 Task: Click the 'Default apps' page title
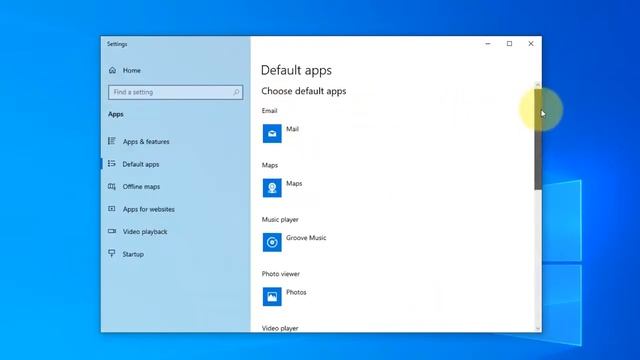(x=296, y=70)
